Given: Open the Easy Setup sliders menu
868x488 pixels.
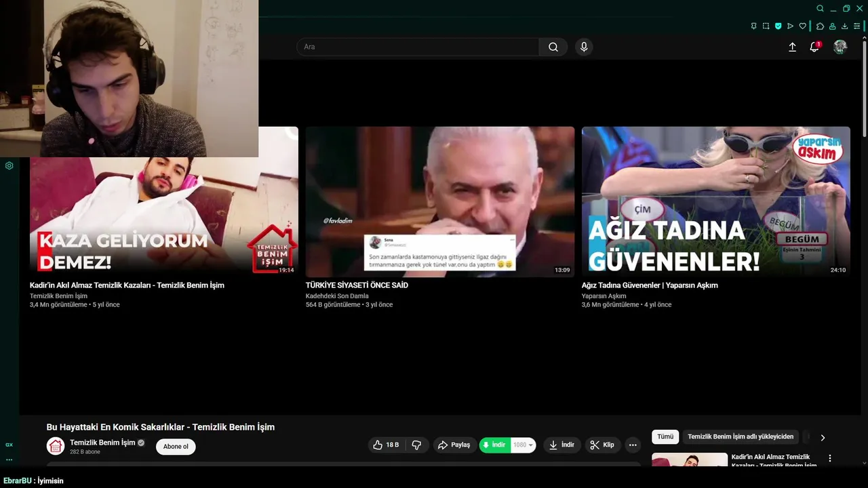Looking at the screenshot, I should pyautogui.click(x=856, y=26).
